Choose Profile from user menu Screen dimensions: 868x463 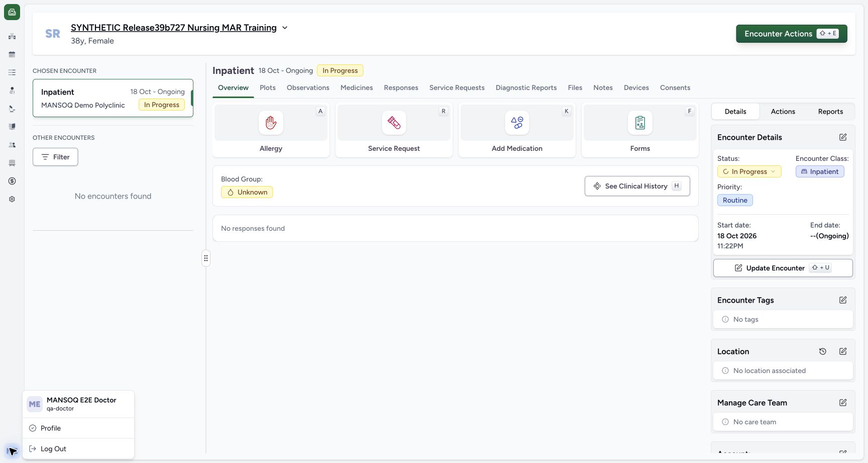tap(78, 428)
